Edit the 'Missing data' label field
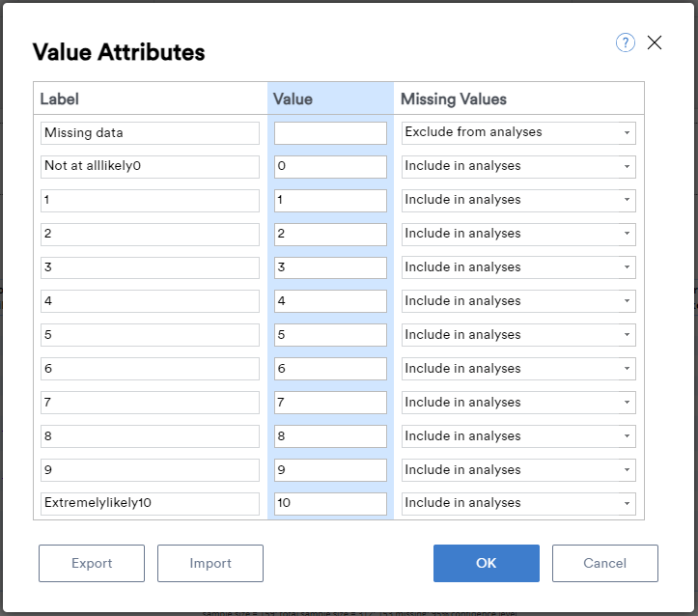Screen dimensions: 698x616 point(151,132)
